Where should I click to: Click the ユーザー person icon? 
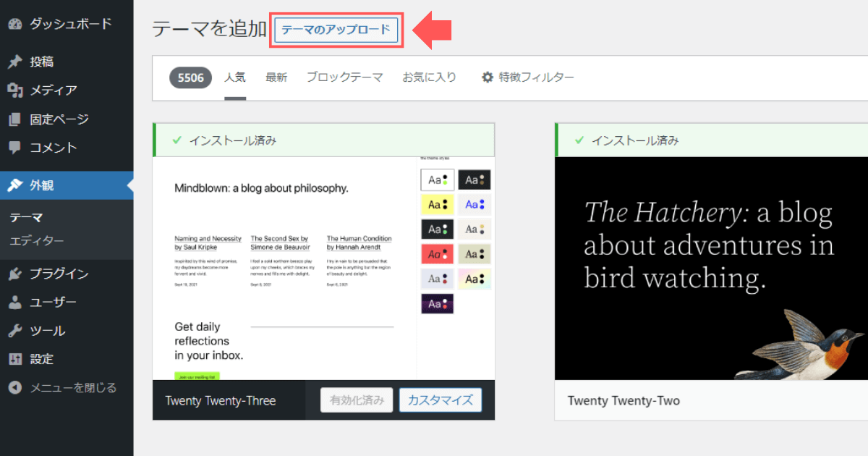click(16, 302)
